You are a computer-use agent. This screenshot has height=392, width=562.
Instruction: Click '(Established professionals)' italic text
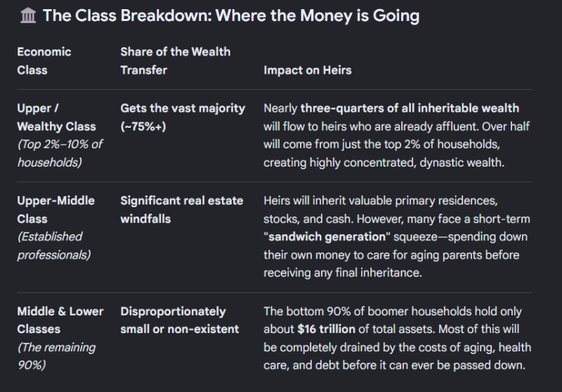tap(54, 246)
